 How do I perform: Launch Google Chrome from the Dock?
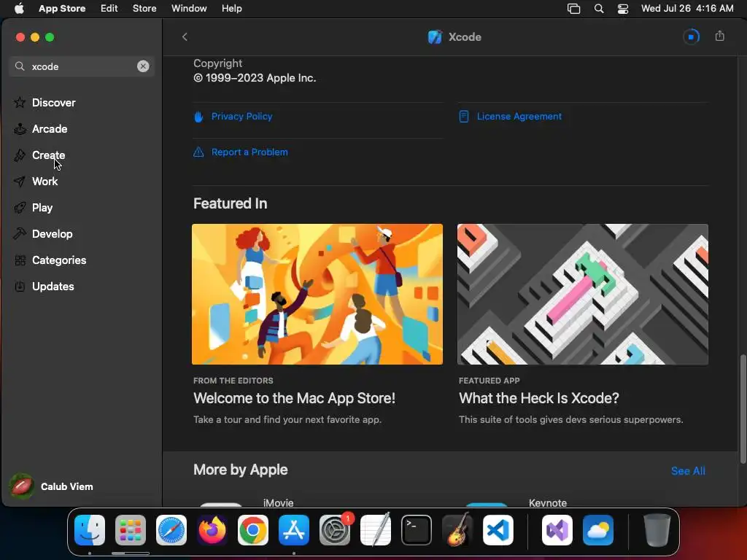[253, 530]
